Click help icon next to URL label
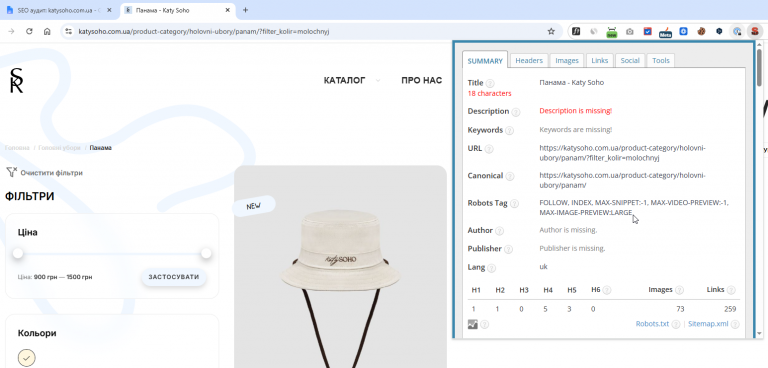This screenshot has height=368, width=768. [x=489, y=149]
